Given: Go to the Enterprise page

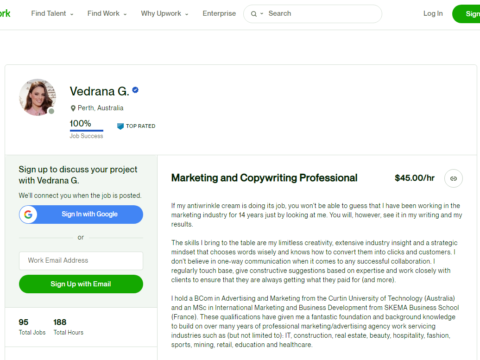Looking at the screenshot, I should [x=219, y=13].
